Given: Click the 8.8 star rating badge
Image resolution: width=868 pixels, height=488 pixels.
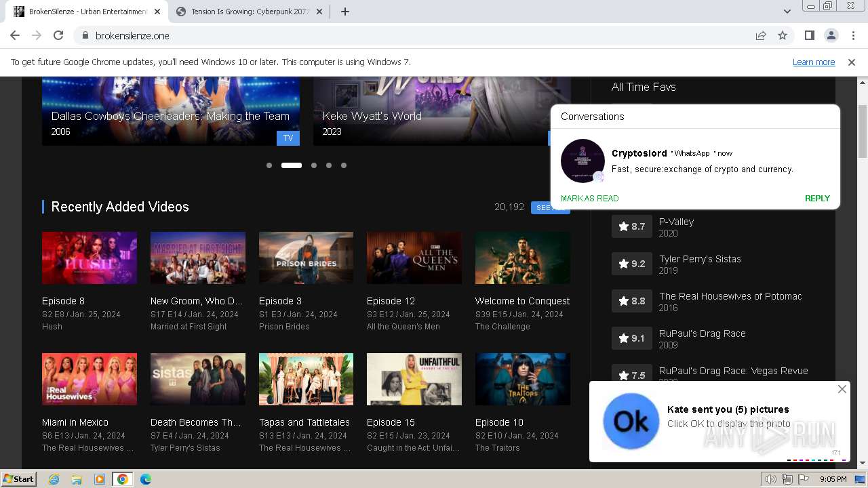Looking at the screenshot, I should (632, 301).
